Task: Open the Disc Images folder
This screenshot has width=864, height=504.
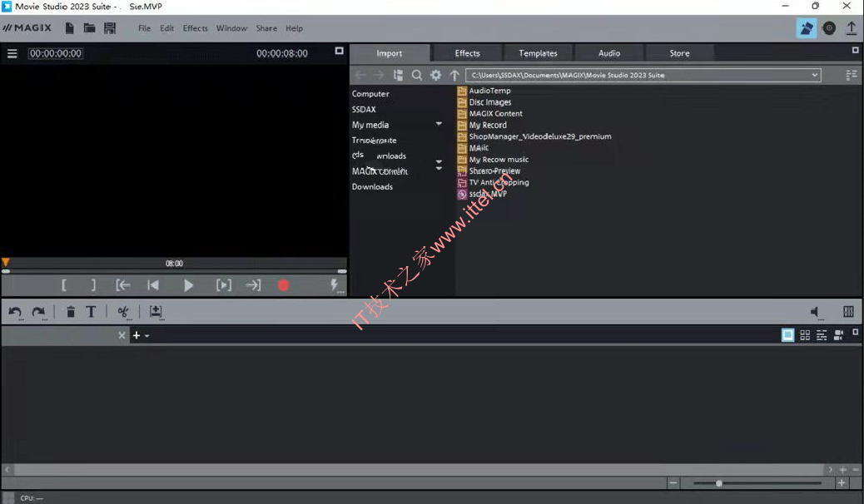Action: (x=490, y=102)
